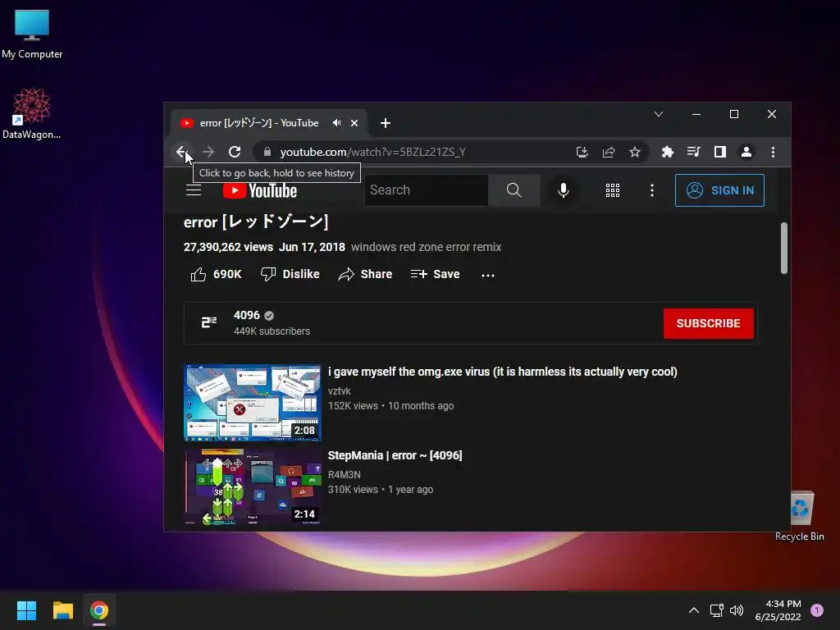Open notification badge in taskbar
Viewport: 840px width, 630px height.
817,610
